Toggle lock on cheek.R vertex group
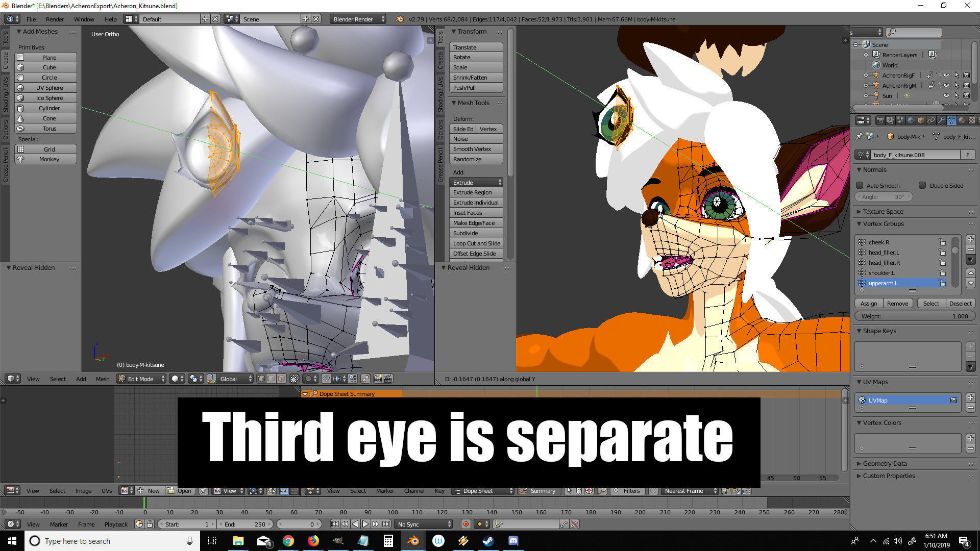The width and height of the screenshot is (980, 551). point(942,242)
